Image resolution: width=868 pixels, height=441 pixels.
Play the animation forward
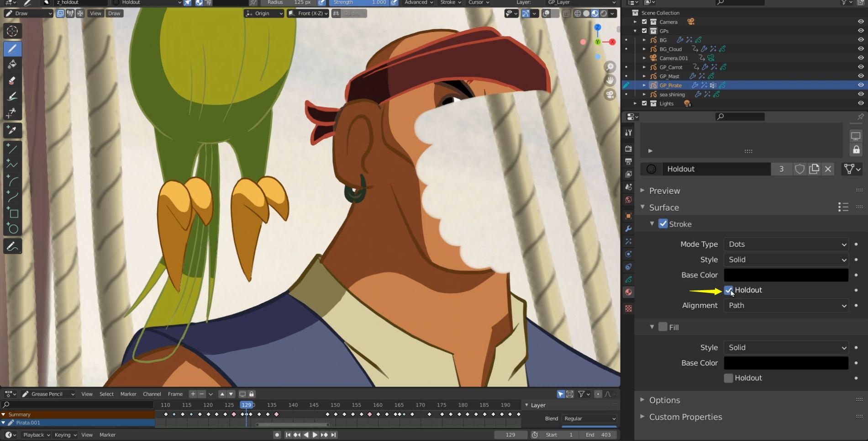tap(315, 435)
